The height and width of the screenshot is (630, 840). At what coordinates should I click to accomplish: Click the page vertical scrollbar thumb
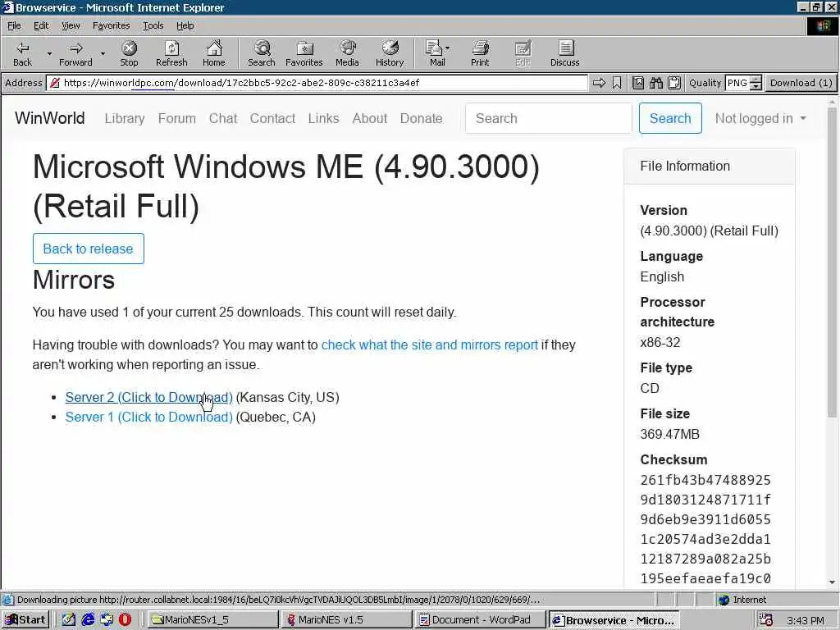pyautogui.click(x=832, y=262)
